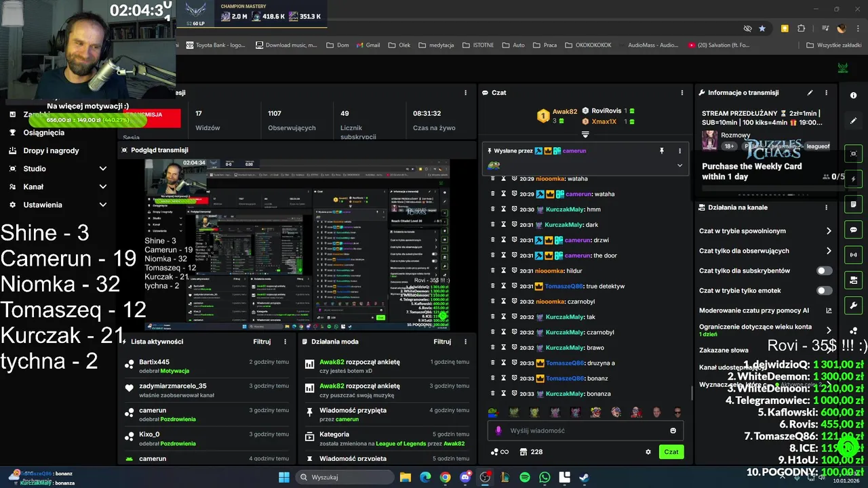Image resolution: width=868 pixels, height=488 pixels.
Task: Focus the Wyślij wiadomość chat input
Action: pos(585,430)
